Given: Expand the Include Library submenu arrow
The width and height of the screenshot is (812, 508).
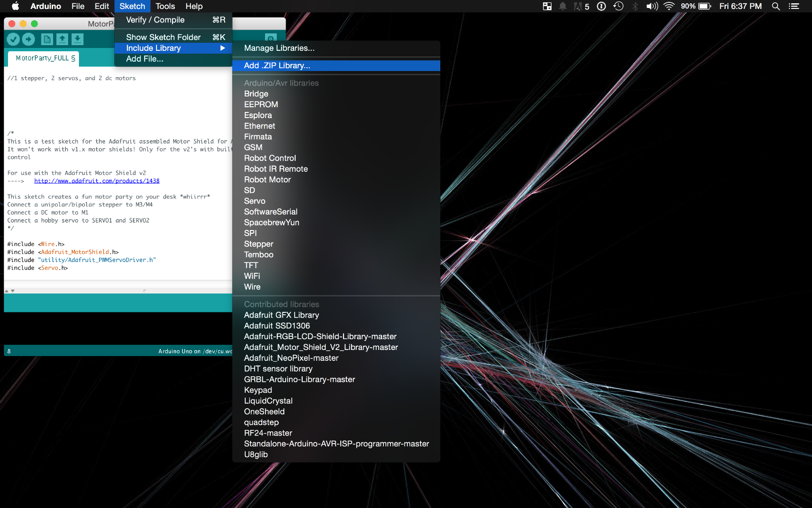Looking at the screenshot, I should 223,48.
